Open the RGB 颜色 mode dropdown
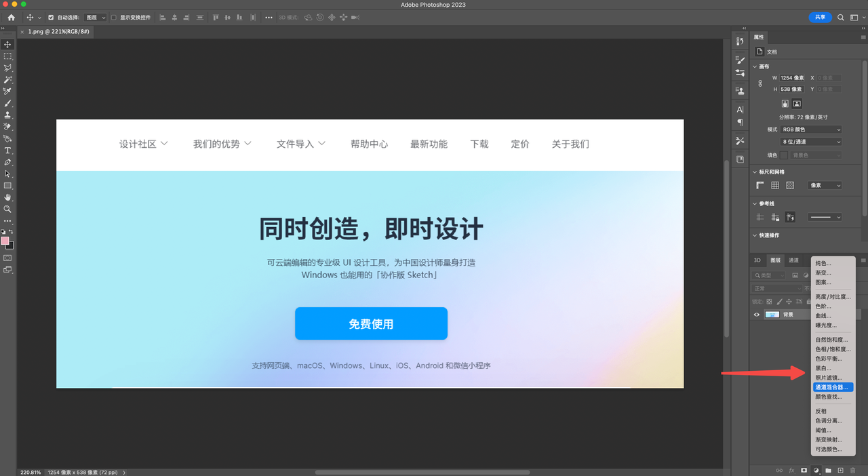Viewport: 868px width, 476px height. (812, 130)
